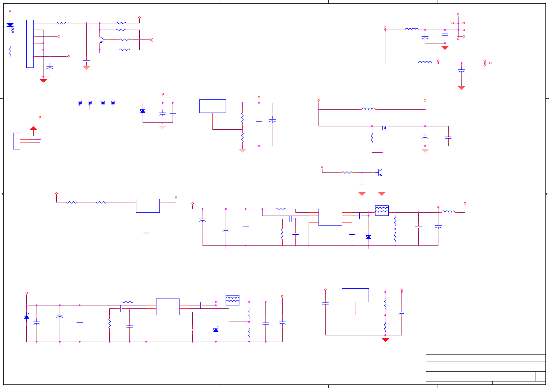Select coupled inductor followed by an output inductor
The image size is (555, 392).
[382, 211]
